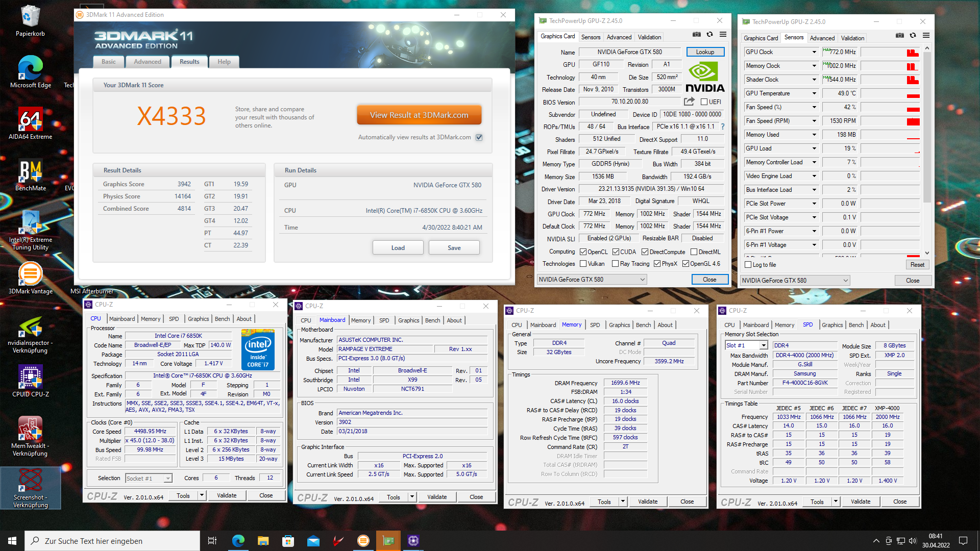Expand the GPU Temperature sensor dropdown
The width and height of the screenshot is (980, 551).
[x=814, y=93]
